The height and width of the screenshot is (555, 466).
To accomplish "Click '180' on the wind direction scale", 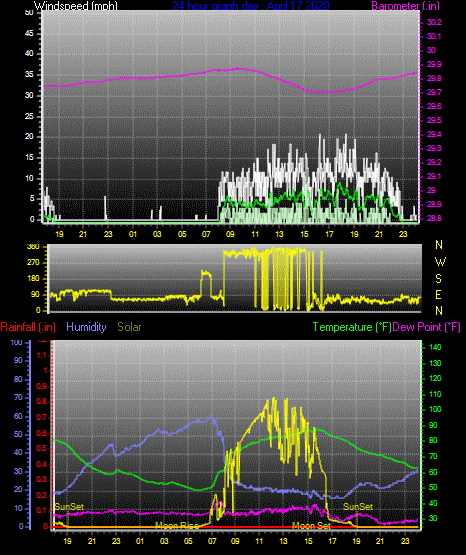I will [33, 279].
